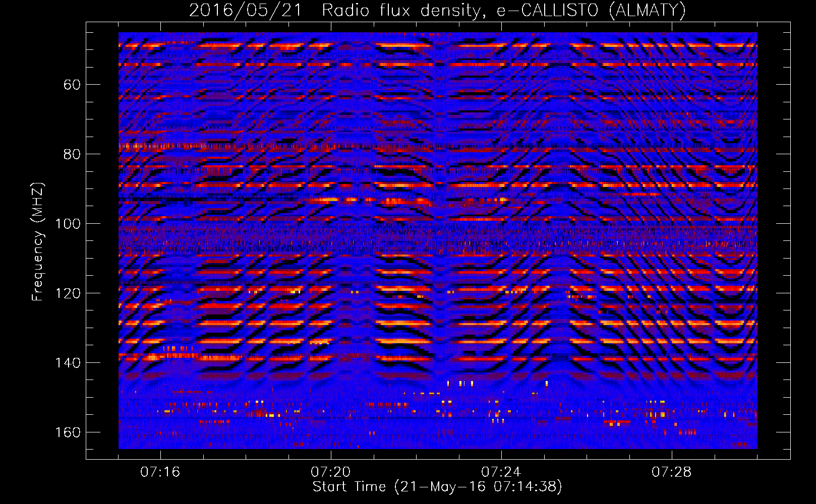Click the 140 frequency tick label
Screen dimensions: 816x504
(x=68, y=363)
